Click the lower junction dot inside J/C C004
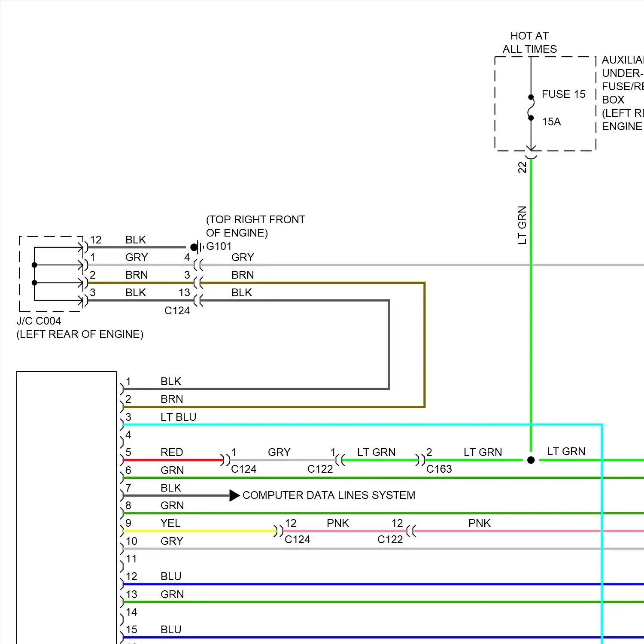Viewport: 644px width, 644px height. (x=35, y=283)
